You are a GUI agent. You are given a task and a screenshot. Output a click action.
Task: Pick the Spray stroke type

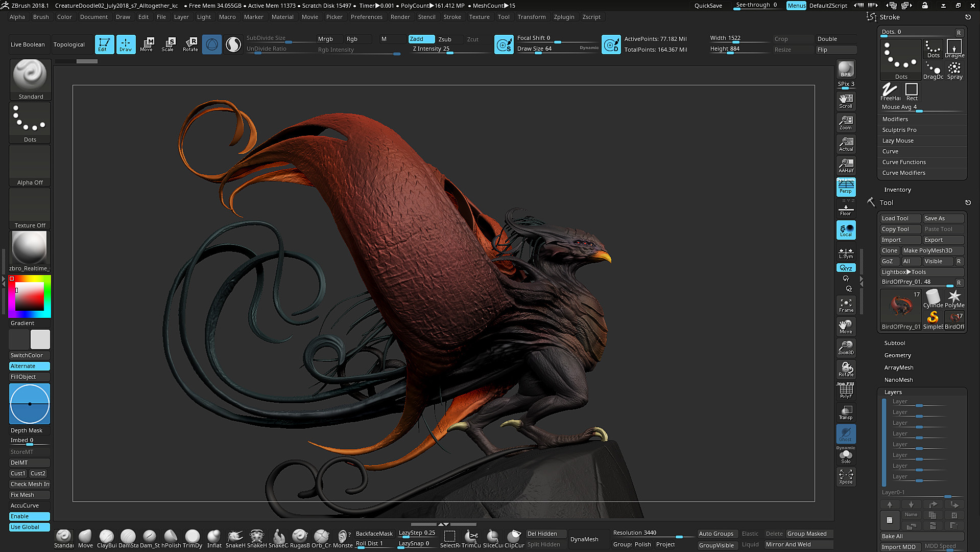pos(954,71)
